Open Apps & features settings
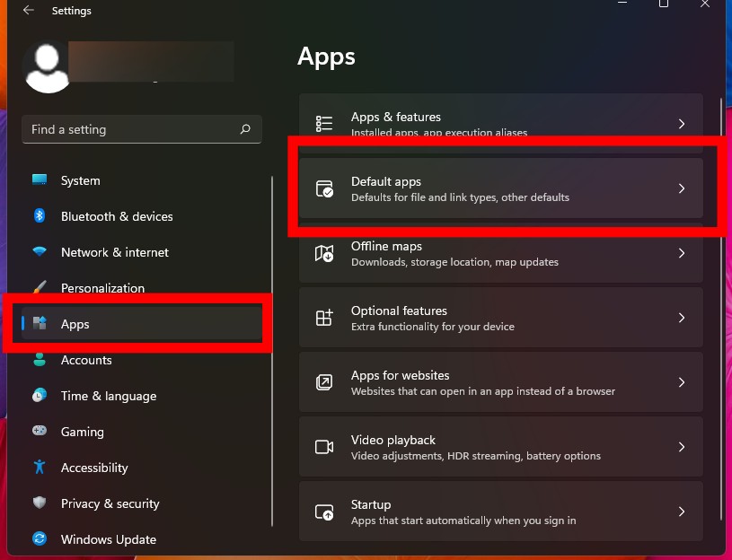732x560 pixels. (501, 124)
